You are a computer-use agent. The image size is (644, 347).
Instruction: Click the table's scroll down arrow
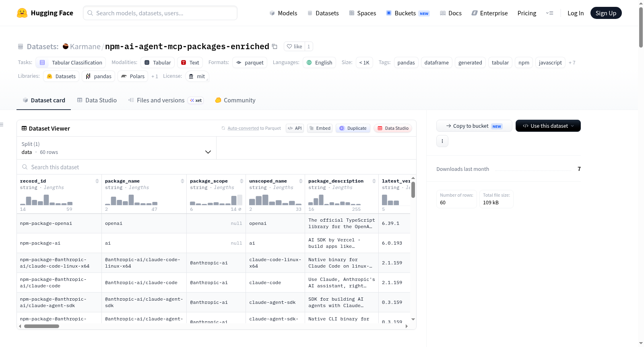[413, 319]
